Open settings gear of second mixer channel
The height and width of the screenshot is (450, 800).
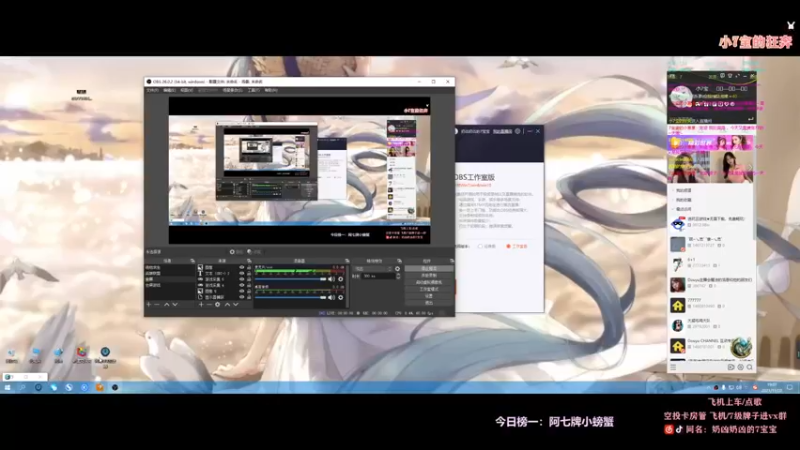[x=341, y=297]
